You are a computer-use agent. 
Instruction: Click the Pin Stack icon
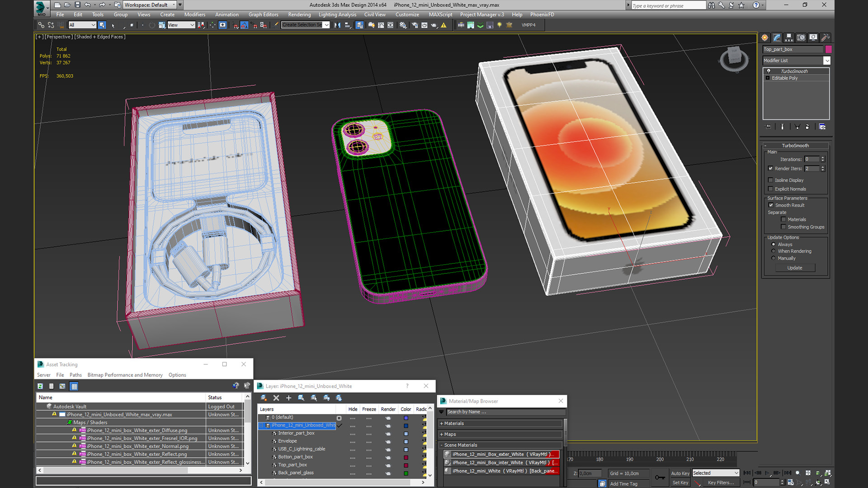(x=768, y=127)
